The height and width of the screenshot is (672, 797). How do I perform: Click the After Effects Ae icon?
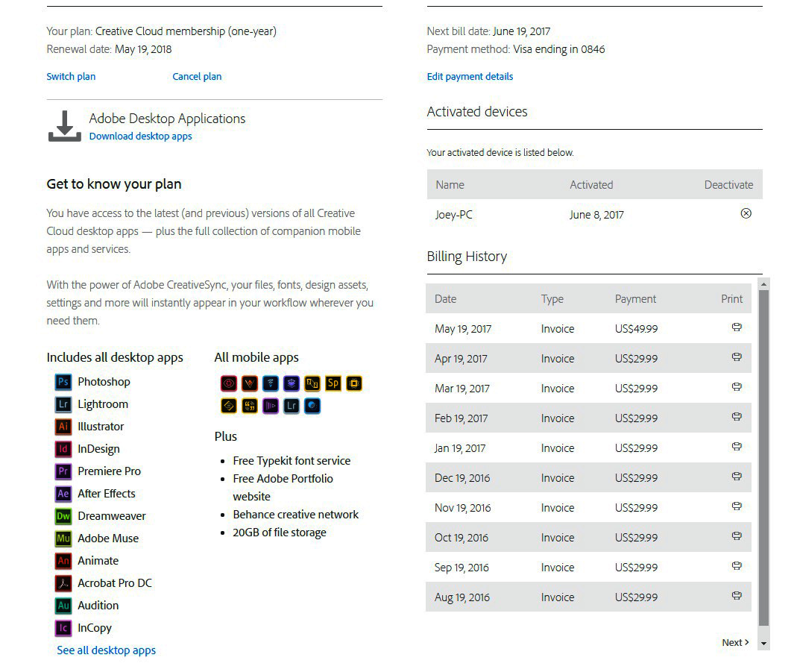point(63,494)
